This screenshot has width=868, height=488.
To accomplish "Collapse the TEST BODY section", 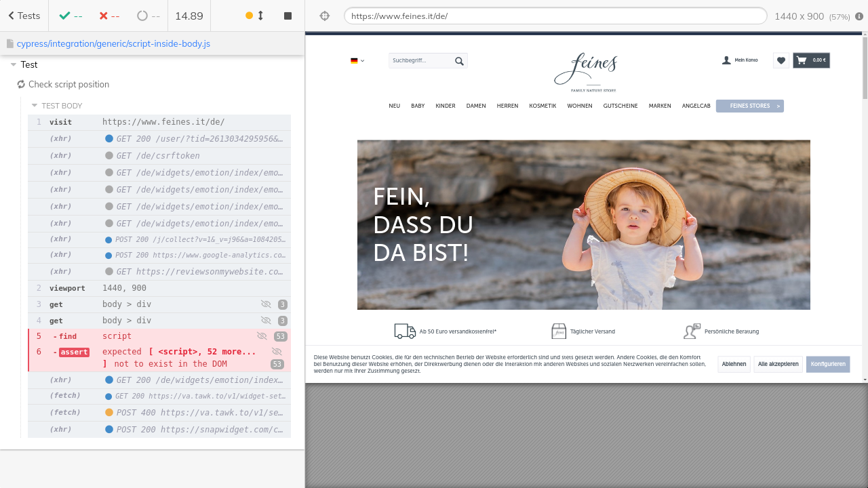I will click(x=35, y=106).
